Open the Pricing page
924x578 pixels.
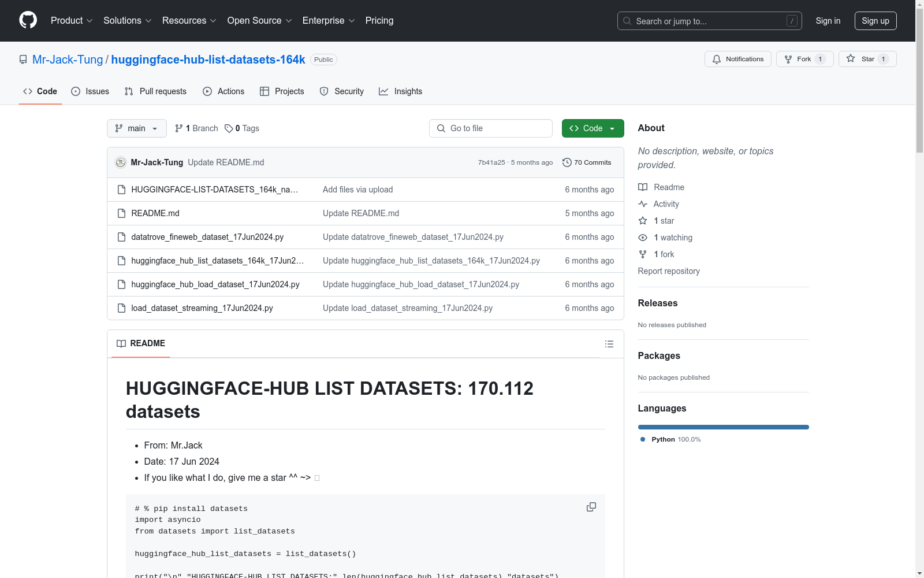pyautogui.click(x=379, y=21)
